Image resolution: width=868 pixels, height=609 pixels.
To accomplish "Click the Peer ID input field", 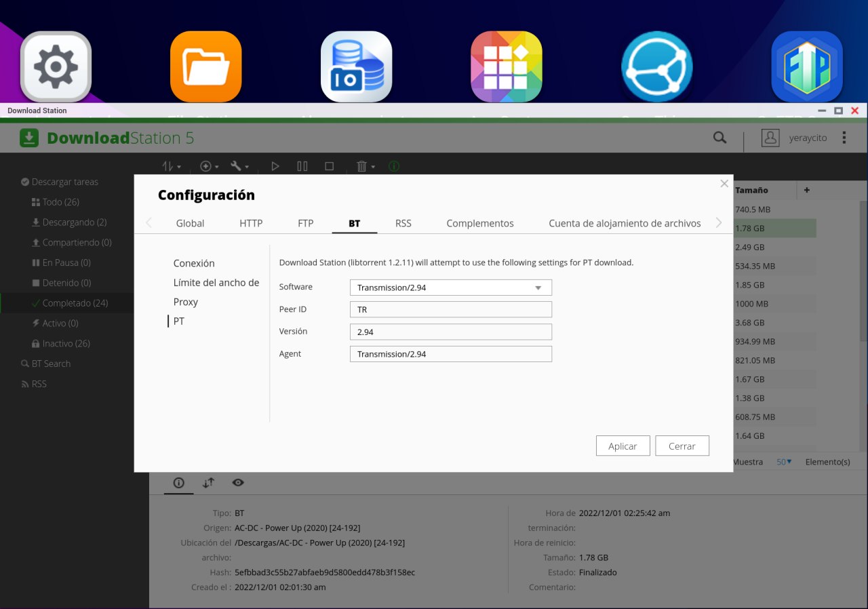I will tap(451, 309).
